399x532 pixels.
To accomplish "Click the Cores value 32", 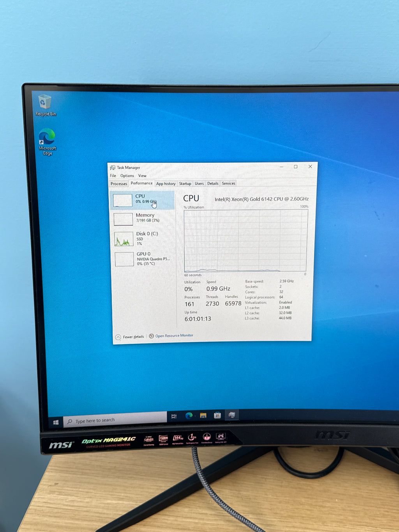I will click(281, 292).
